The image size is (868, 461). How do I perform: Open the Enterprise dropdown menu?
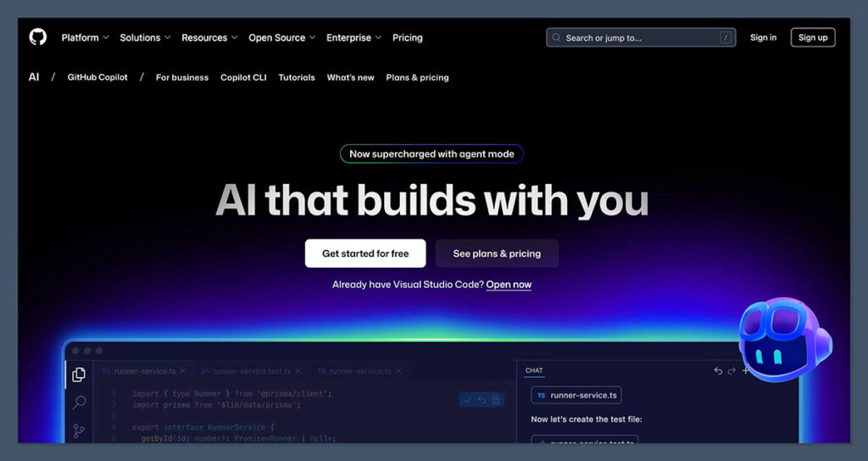[353, 37]
